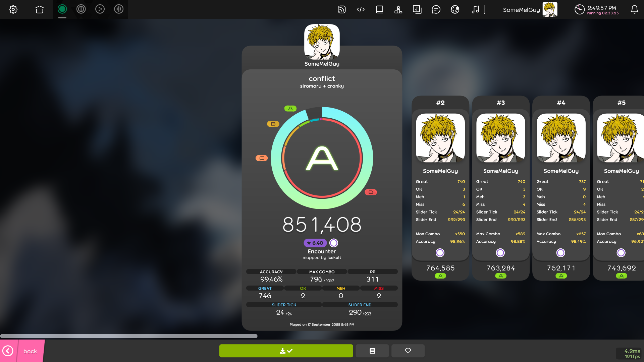644x362 pixels.
Task: Go to home menu icon
Action: 40,9
